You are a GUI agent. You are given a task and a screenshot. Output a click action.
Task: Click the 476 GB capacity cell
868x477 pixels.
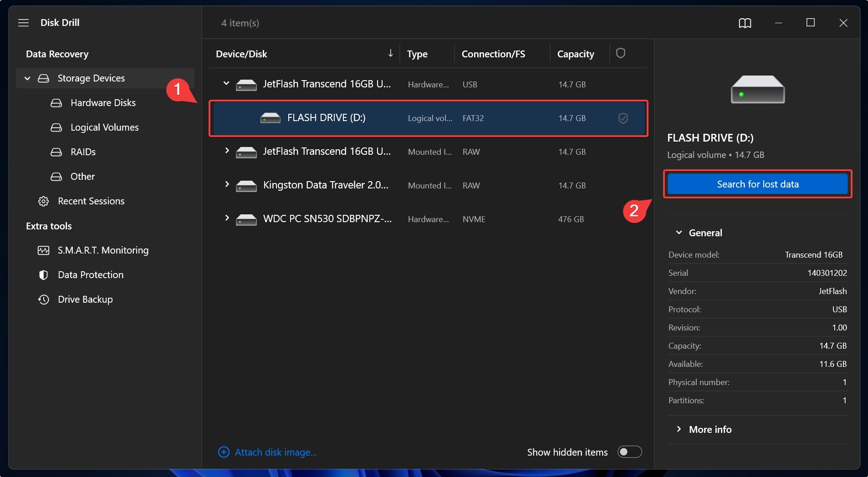(571, 219)
